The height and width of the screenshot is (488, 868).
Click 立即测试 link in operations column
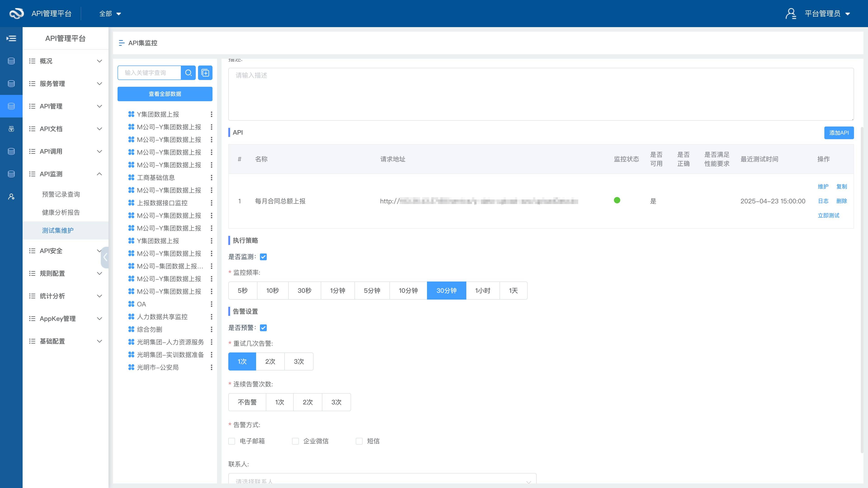[828, 216]
